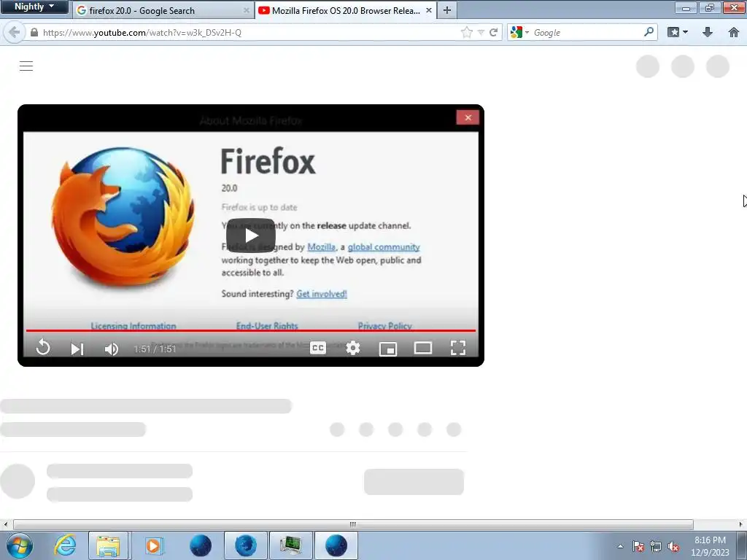Open Windows Media Player from taskbar
Viewport: 747px width, 560px height.
[153, 545]
